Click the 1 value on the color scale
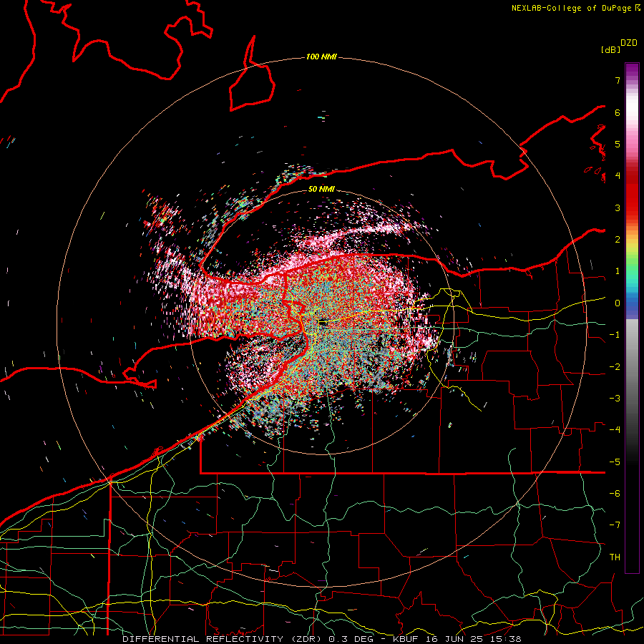644x644 pixels. point(618,271)
